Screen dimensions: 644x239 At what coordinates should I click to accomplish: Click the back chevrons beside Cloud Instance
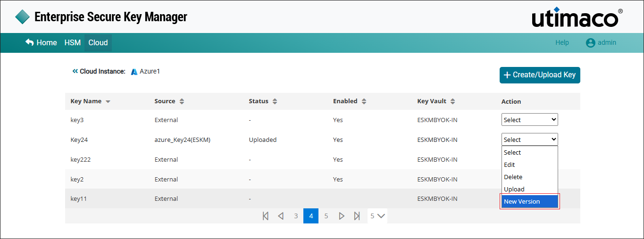click(75, 71)
